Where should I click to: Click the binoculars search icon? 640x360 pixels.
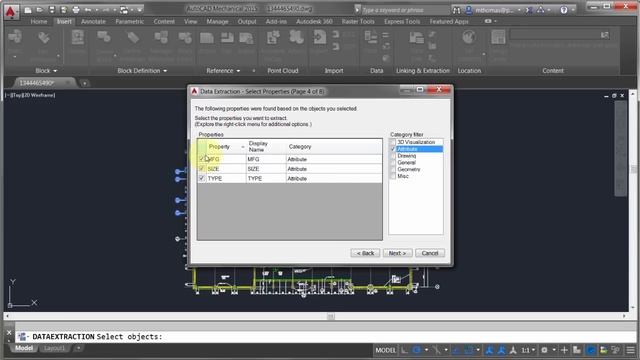point(457,10)
